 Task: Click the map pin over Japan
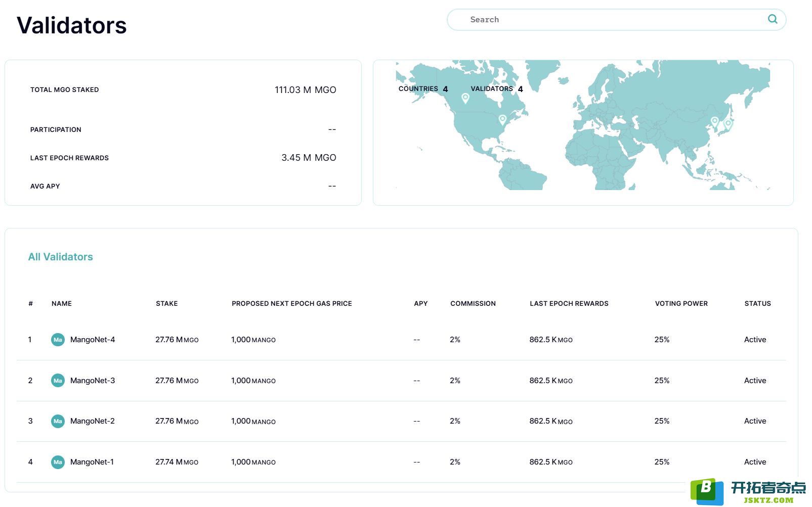(x=728, y=124)
